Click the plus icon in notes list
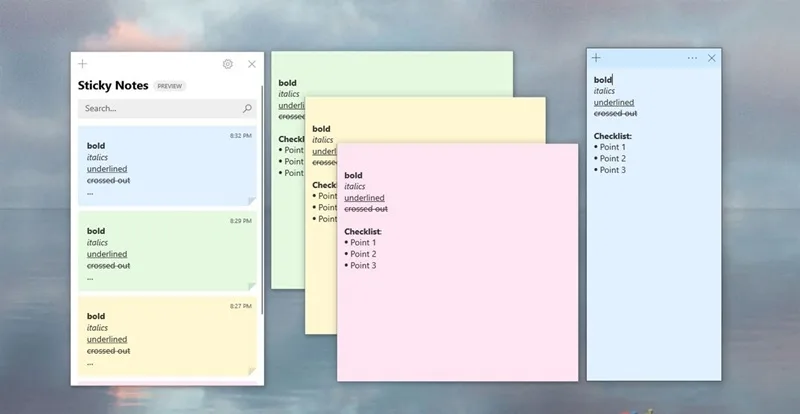800x414 pixels. (83, 64)
